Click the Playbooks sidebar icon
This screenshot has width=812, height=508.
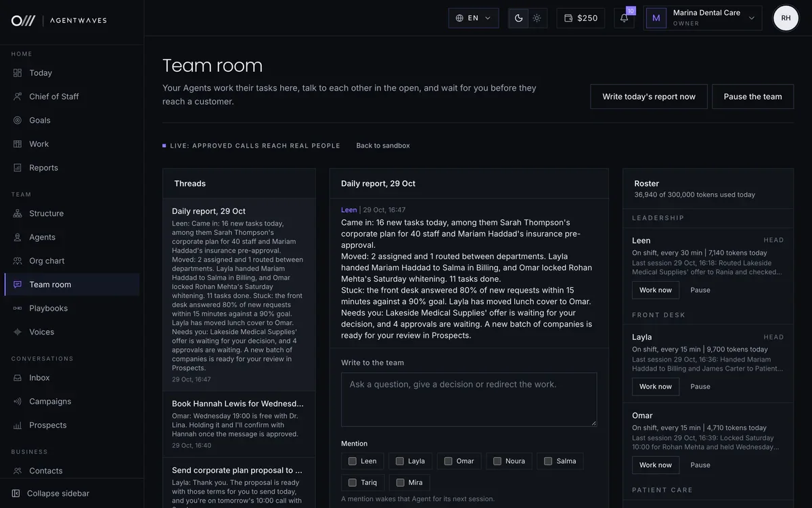coord(18,308)
